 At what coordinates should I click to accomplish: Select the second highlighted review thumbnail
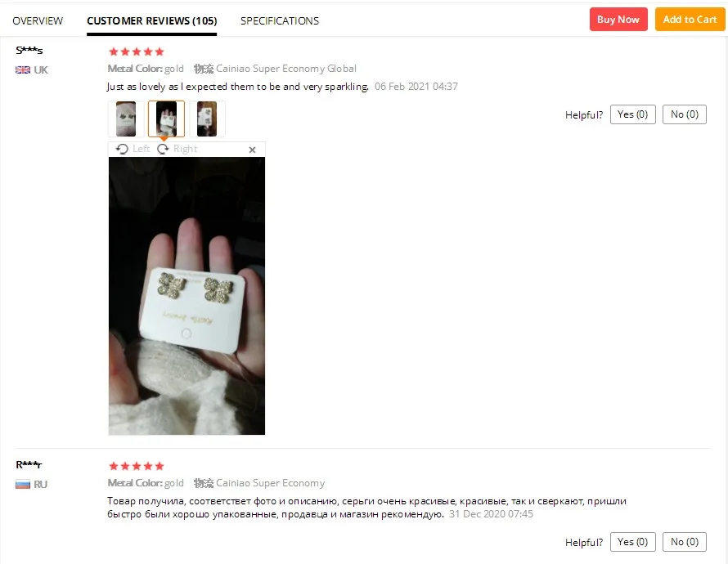166,119
